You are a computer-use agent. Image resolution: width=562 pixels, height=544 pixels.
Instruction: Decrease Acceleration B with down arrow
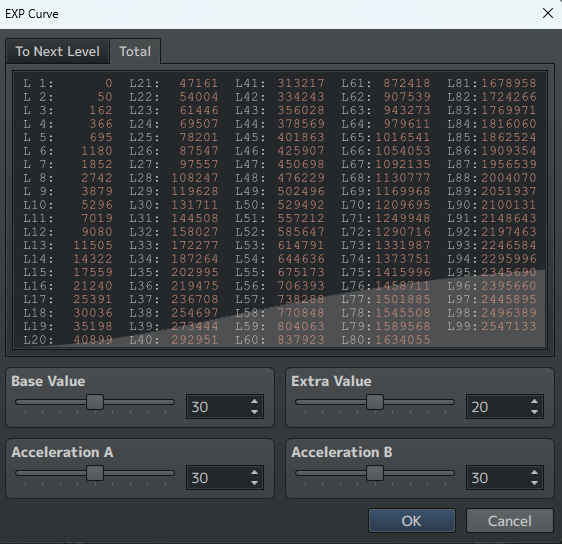[534, 483]
